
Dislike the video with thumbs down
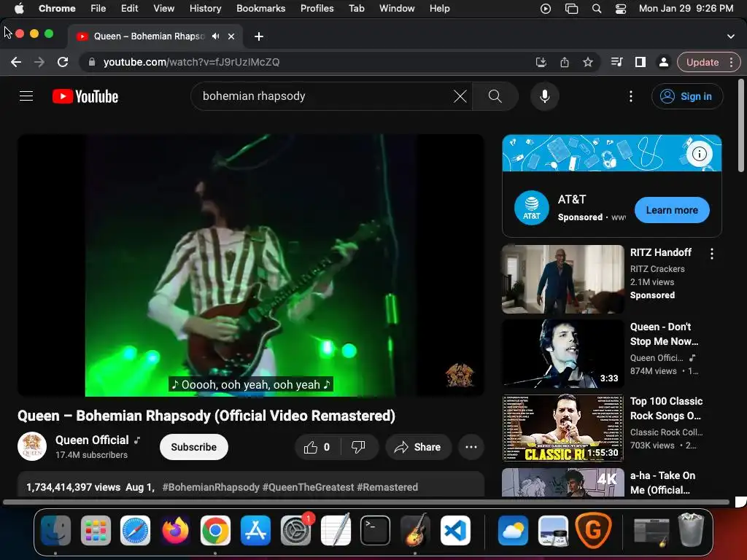[358, 447]
